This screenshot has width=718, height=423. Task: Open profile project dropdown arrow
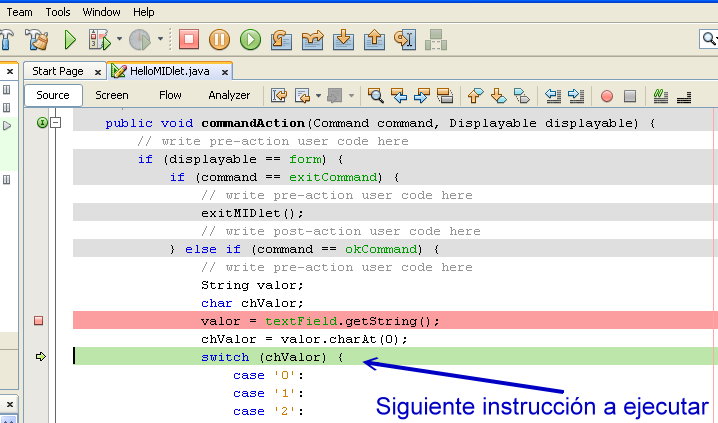[x=160, y=39]
